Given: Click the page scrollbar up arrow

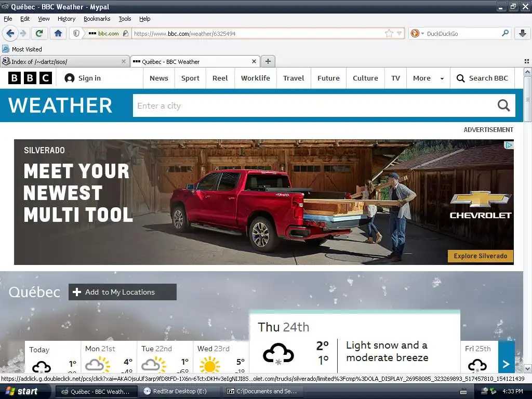Looking at the screenshot, I should tap(527, 72).
